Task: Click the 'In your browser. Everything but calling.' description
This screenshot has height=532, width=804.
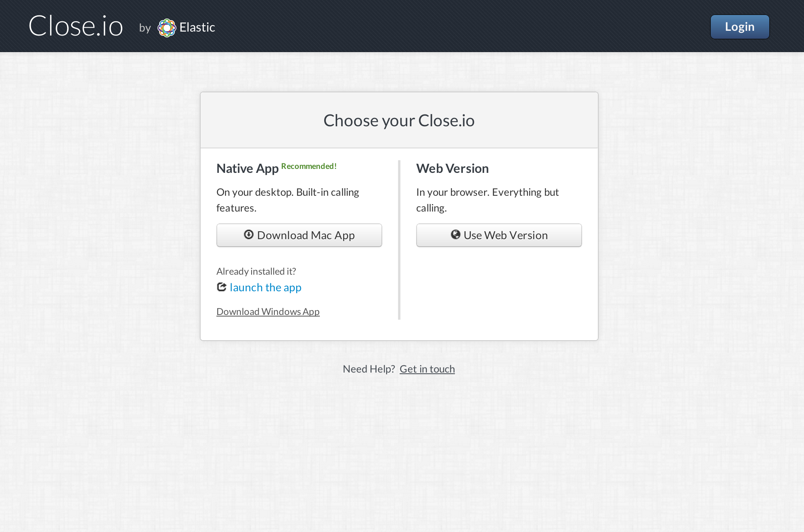Action: pyautogui.click(x=487, y=200)
